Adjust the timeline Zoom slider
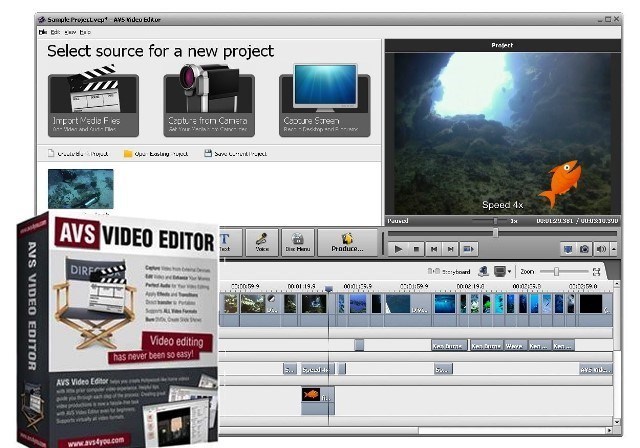This screenshot has width=640, height=448. pyautogui.click(x=556, y=272)
